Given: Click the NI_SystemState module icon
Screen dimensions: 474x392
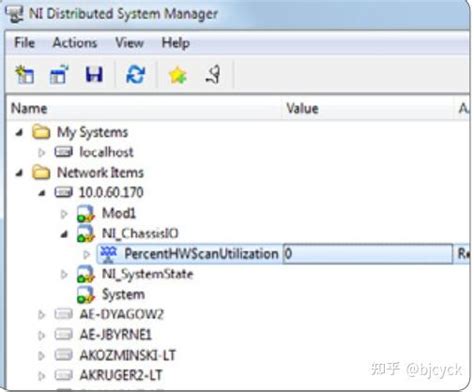Looking at the screenshot, I should coord(86,274).
